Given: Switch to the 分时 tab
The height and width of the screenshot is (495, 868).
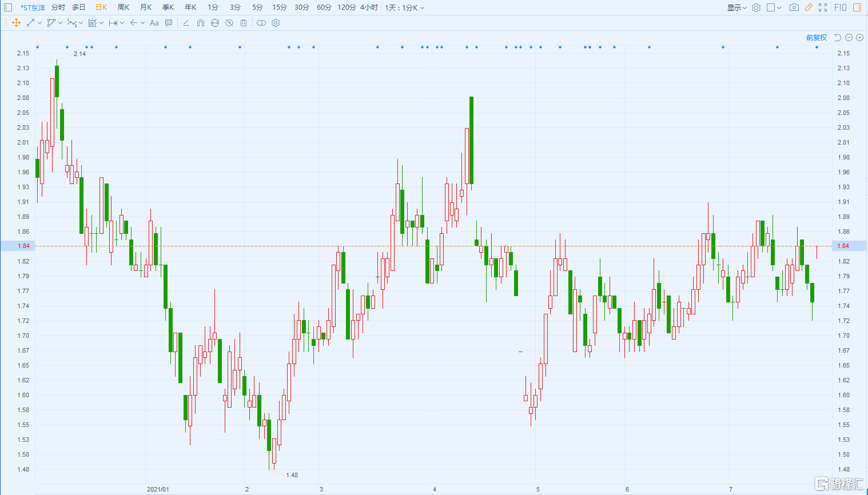Looking at the screenshot, I should pos(58,7).
